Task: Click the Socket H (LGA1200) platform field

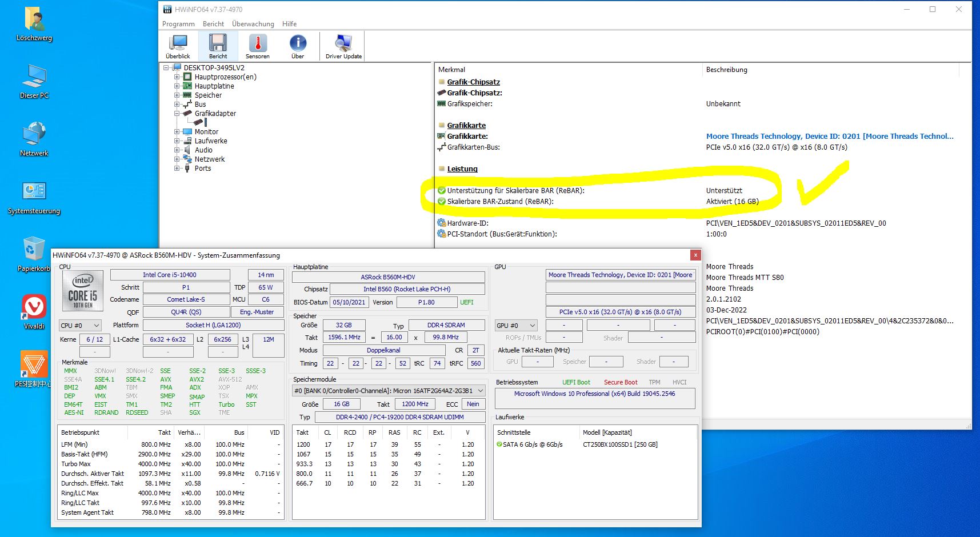Action: [x=213, y=325]
